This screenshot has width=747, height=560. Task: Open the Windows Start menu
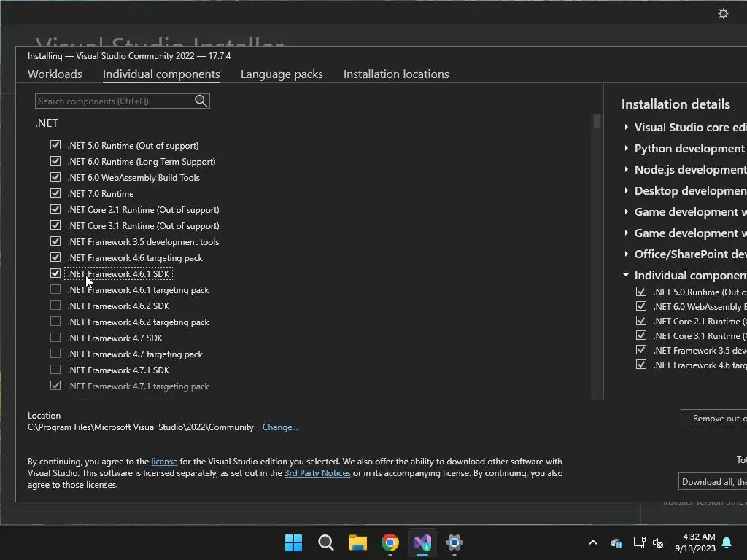293,542
